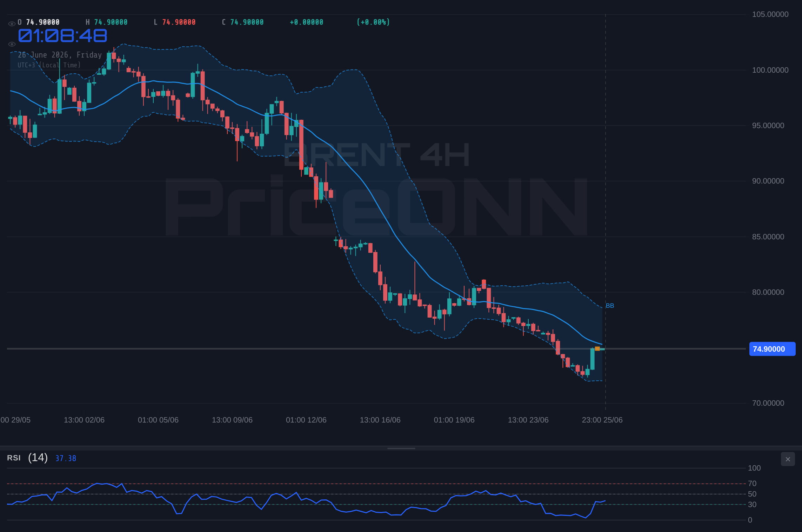
Task: Click the BB indicator label
Action: [610, 306]
